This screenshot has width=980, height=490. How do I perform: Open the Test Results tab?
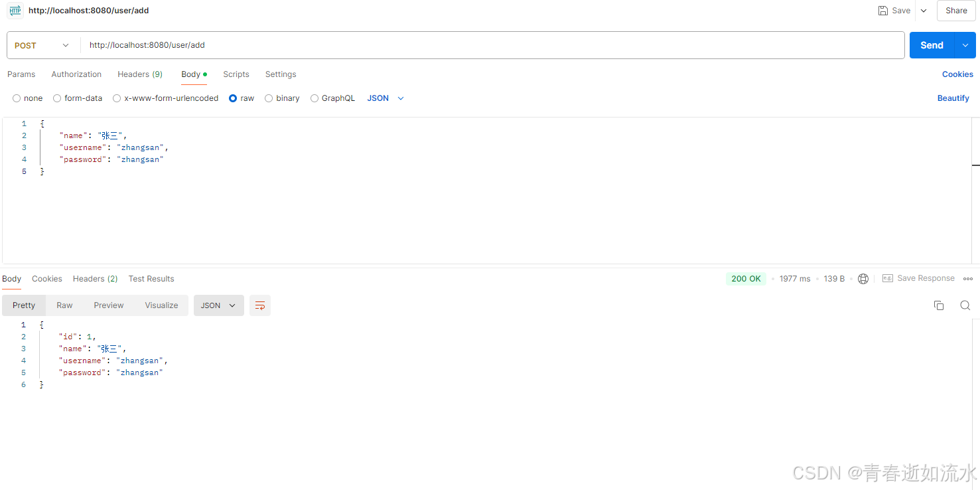coord(151,279)
